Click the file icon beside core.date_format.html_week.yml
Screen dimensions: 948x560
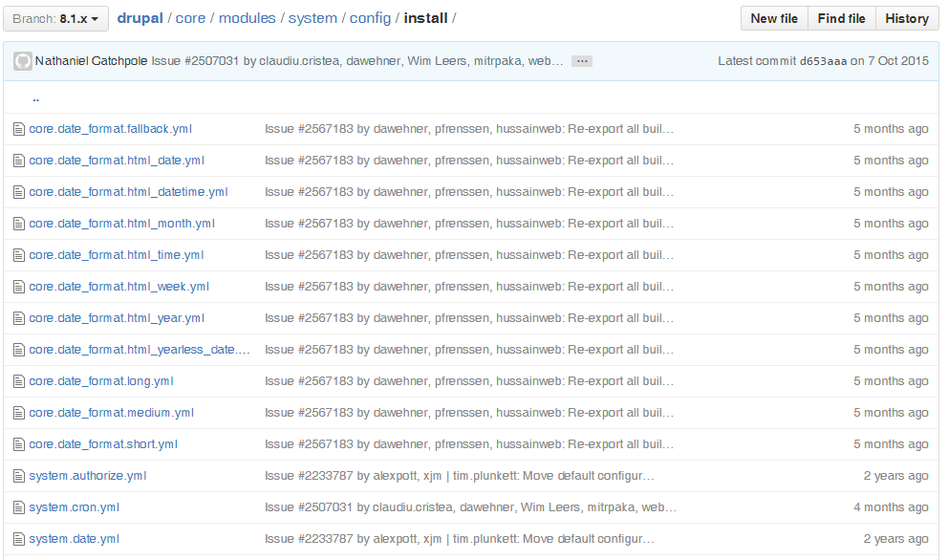[18, 286]
